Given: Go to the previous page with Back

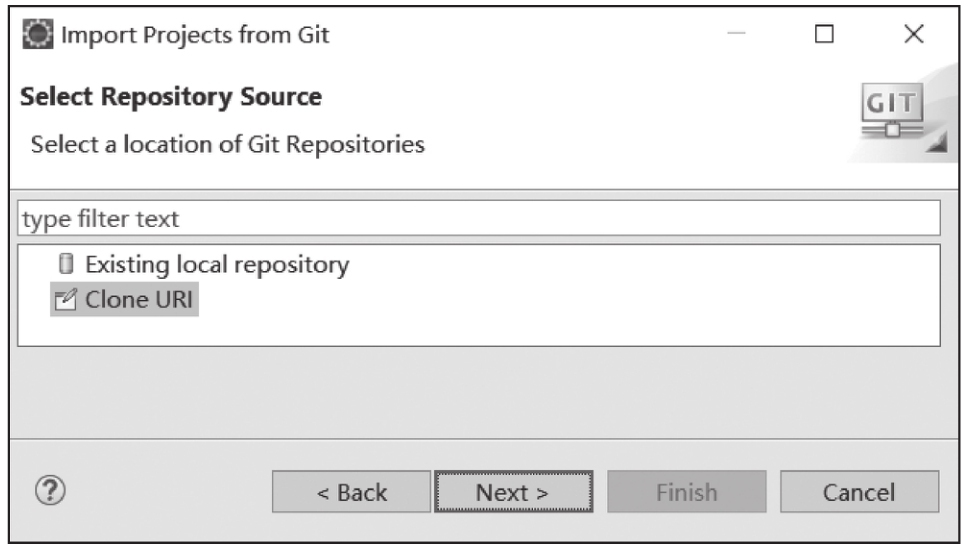Looking at the screenshot, I should click(351, 492).
